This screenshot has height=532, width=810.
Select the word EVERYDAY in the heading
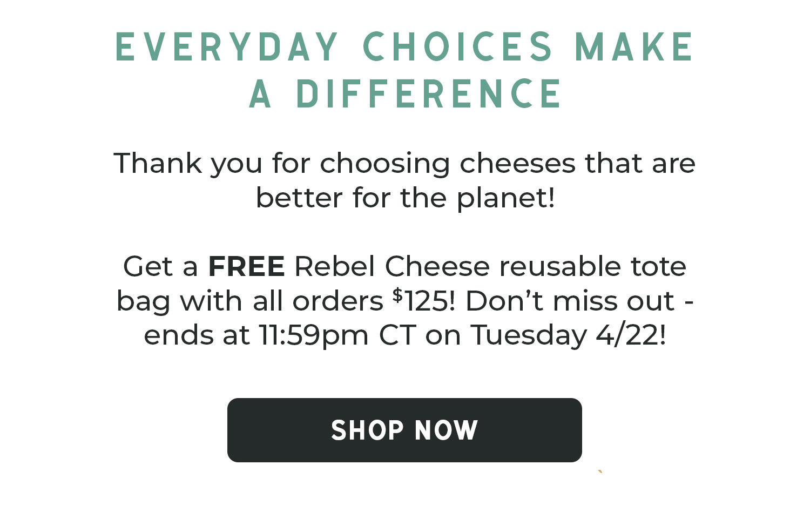pos(227,47)
